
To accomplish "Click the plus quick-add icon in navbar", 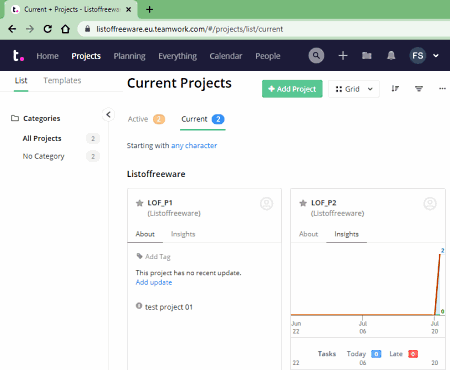I will coord(343,56).
